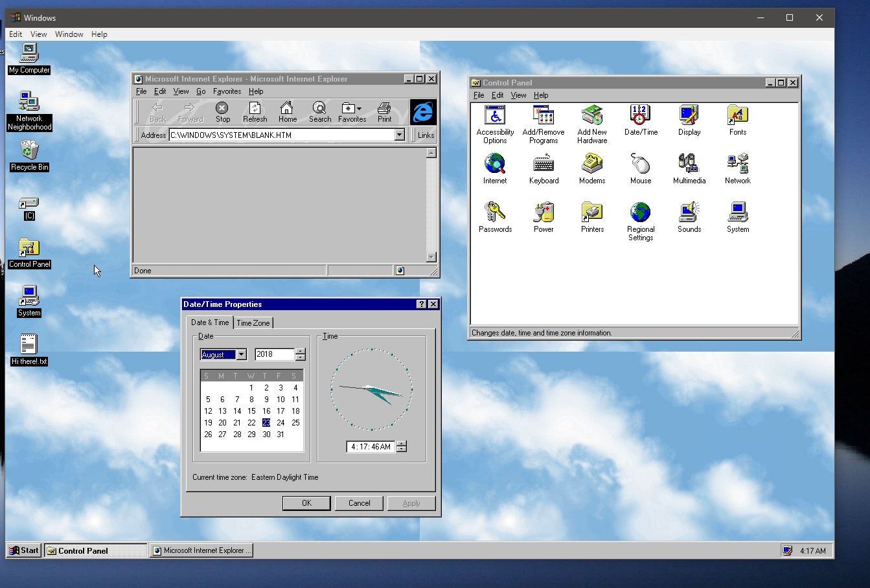Open the Date/Time icon in Control Panel
Image resolution: width=870 pixels, height=588 pixels.
(x=641, y=120)
